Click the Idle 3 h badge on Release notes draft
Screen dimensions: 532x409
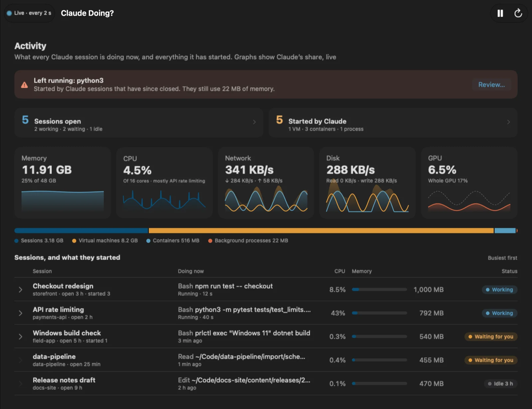tap(500, 383)
